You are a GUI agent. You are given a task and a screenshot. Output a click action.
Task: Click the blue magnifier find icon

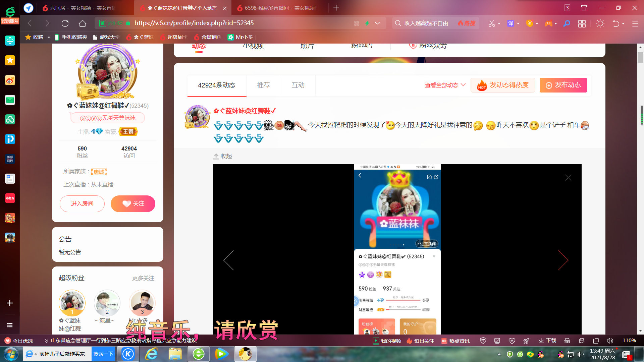pyautogui.click(x=567, y=23)
